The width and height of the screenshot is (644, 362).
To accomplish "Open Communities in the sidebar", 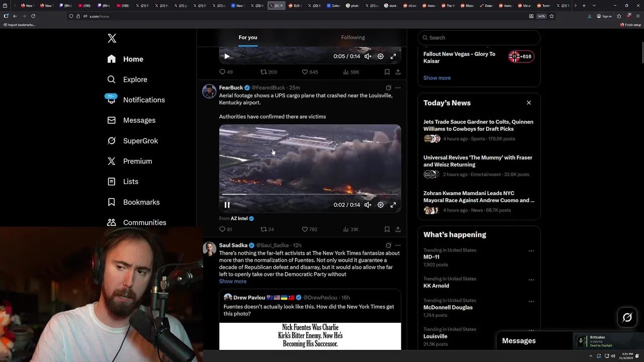I will [136, 222].
